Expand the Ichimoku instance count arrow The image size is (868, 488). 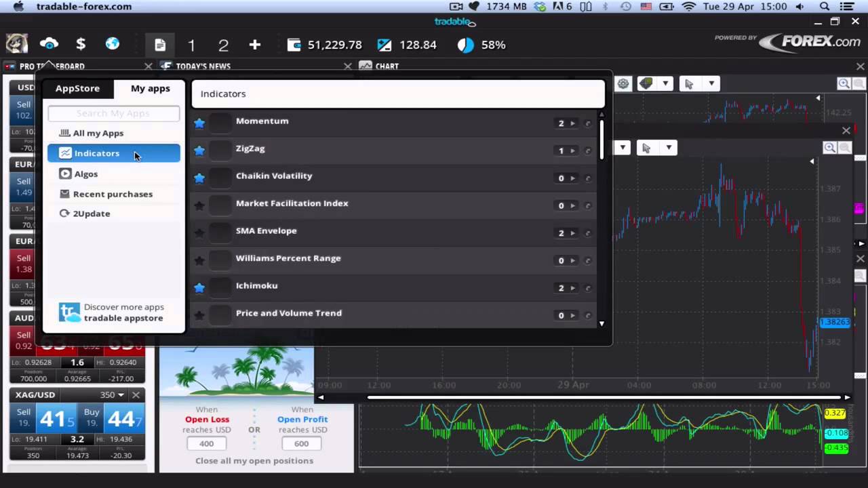pos(573,288)
